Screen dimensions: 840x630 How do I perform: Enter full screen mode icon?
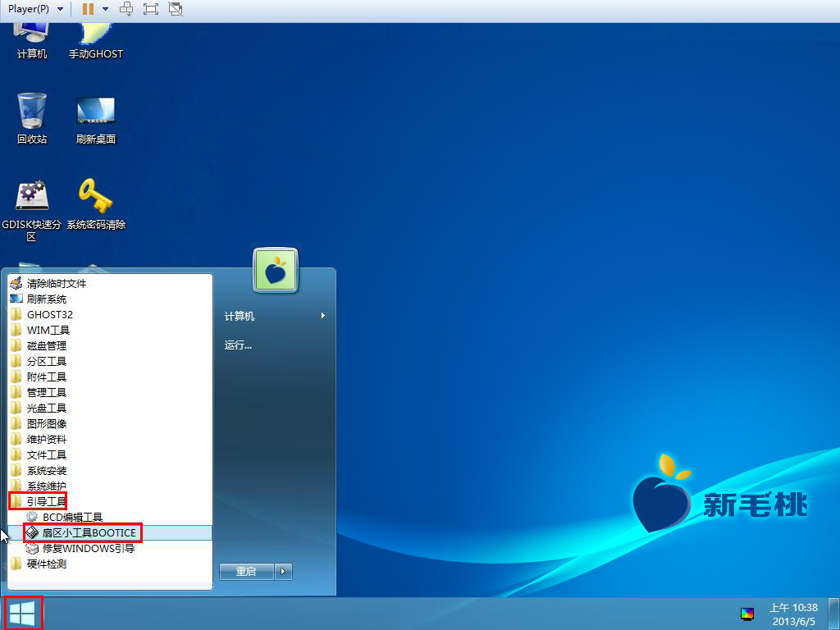pyautogui.click(x=151, y=9)
